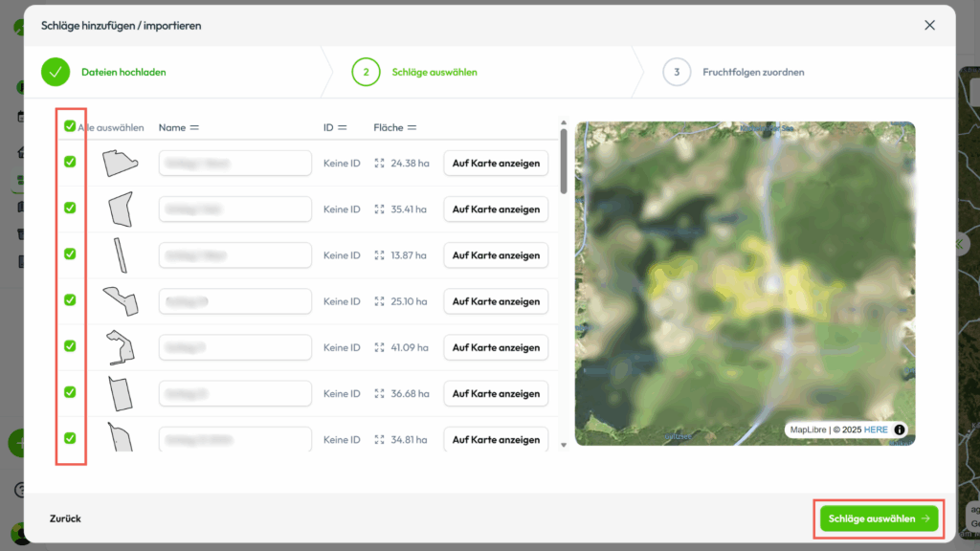The image size is (980, 551).
Task: Click the info icon on the map
Action: (900, 430)
